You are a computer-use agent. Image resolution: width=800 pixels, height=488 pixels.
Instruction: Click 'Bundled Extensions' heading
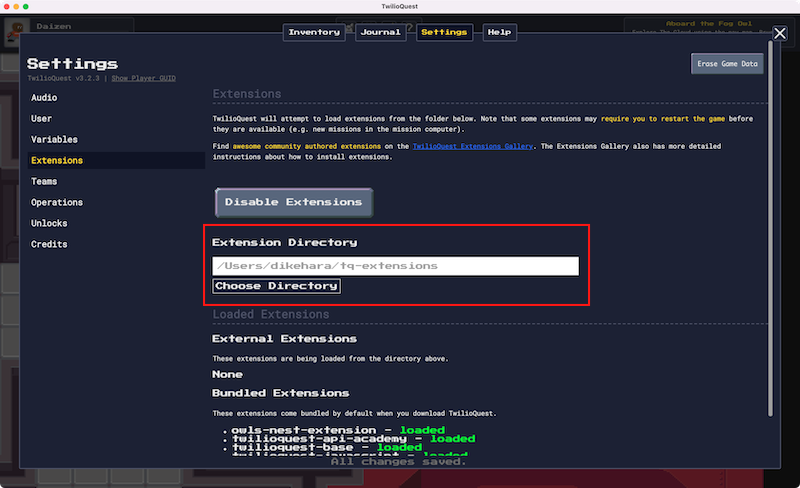[281, 393]
